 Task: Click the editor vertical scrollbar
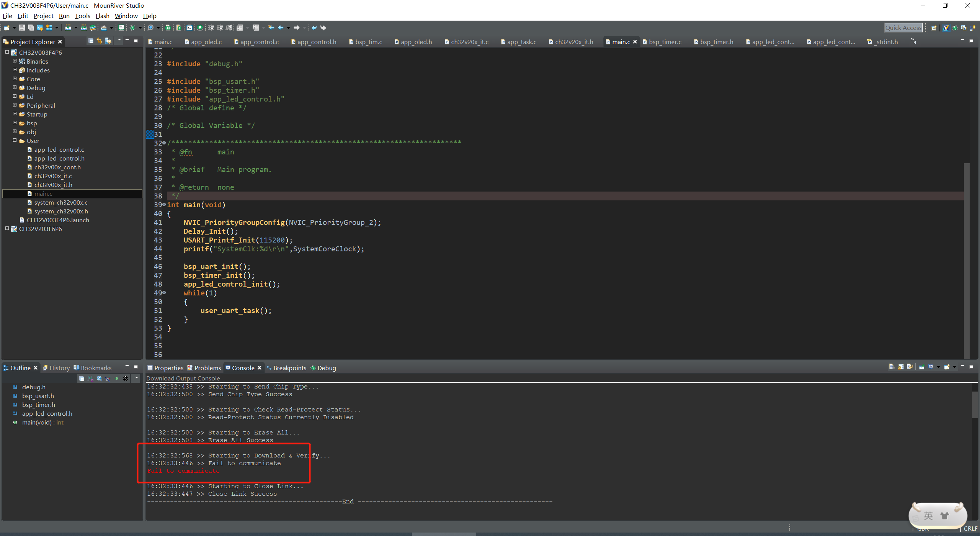coord(967,261)
